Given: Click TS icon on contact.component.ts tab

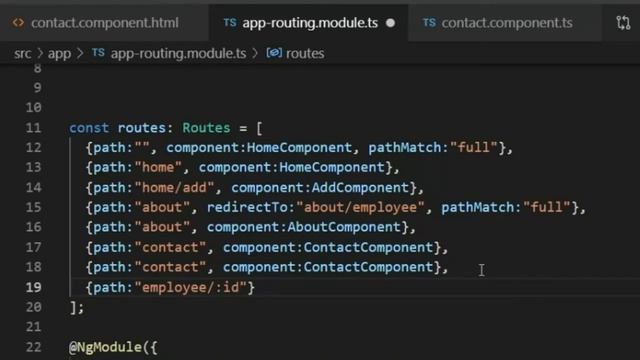Looking at the screenshot, I should [x=429, y=23].
